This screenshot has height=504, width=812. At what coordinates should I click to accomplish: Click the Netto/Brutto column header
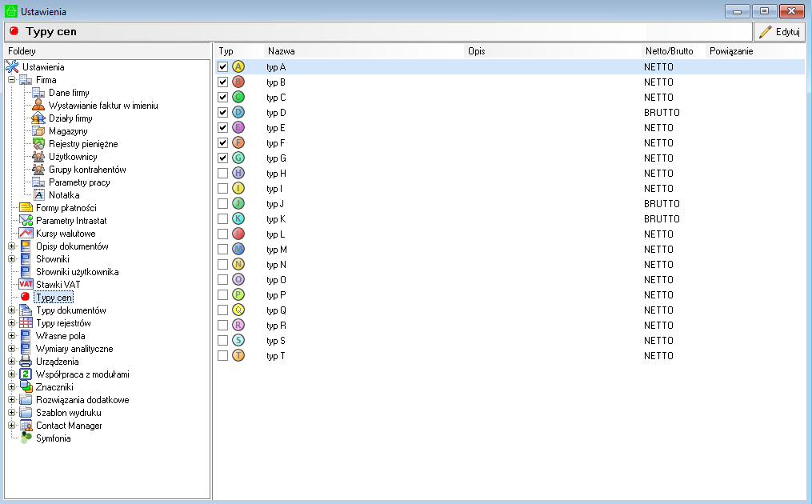[668, 51]
